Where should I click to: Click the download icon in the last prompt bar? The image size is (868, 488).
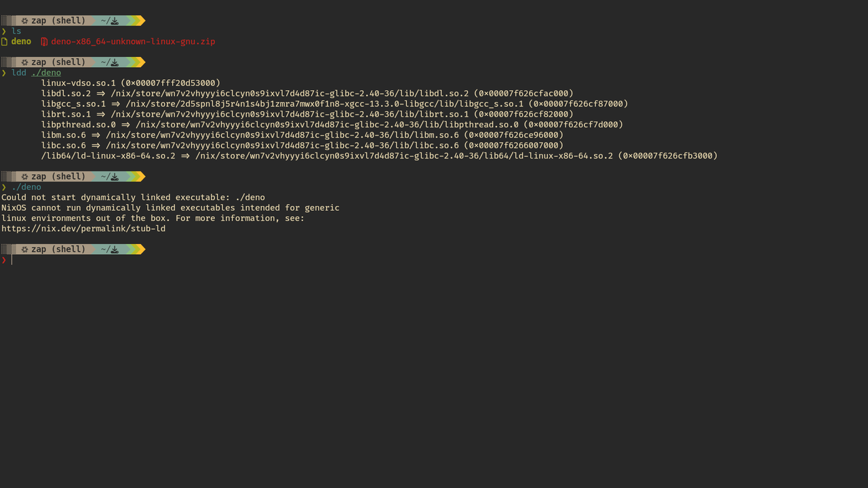(x=115, y=249)
